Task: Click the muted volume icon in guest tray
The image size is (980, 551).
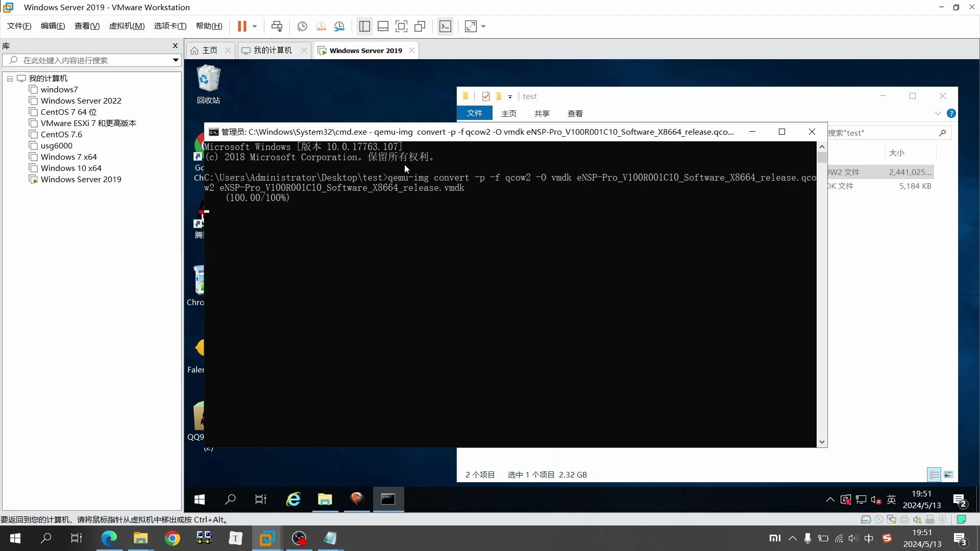Action: [x=876, y=499]
